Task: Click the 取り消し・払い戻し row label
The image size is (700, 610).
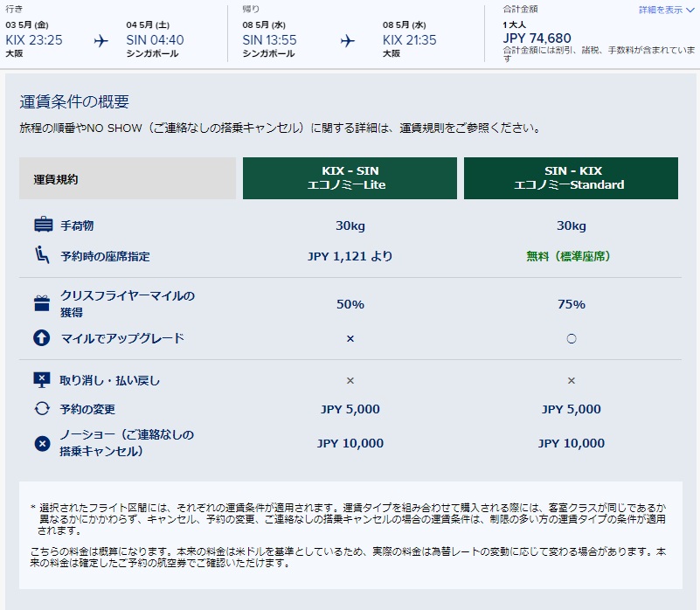Action: coord(110,380)
